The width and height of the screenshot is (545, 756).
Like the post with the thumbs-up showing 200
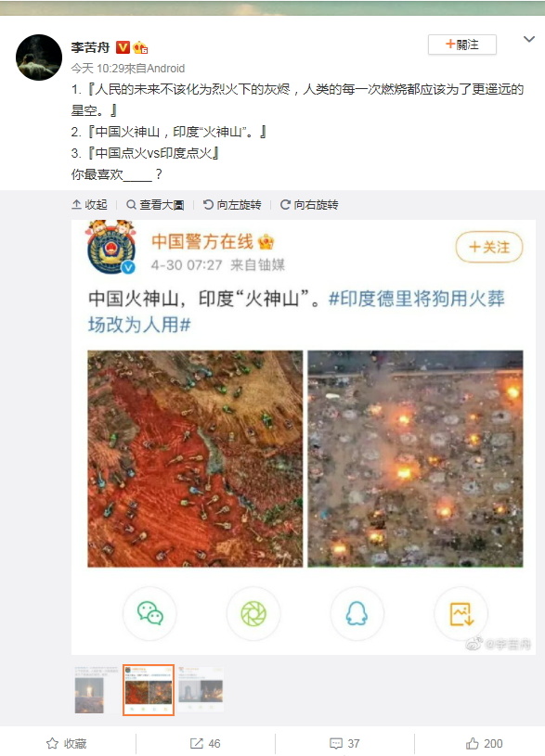point(484,743)
